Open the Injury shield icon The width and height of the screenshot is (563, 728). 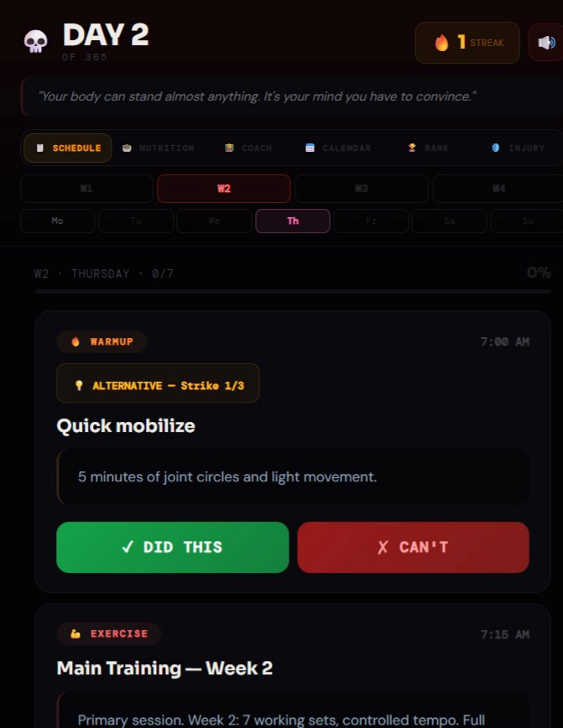pos(496,148)
